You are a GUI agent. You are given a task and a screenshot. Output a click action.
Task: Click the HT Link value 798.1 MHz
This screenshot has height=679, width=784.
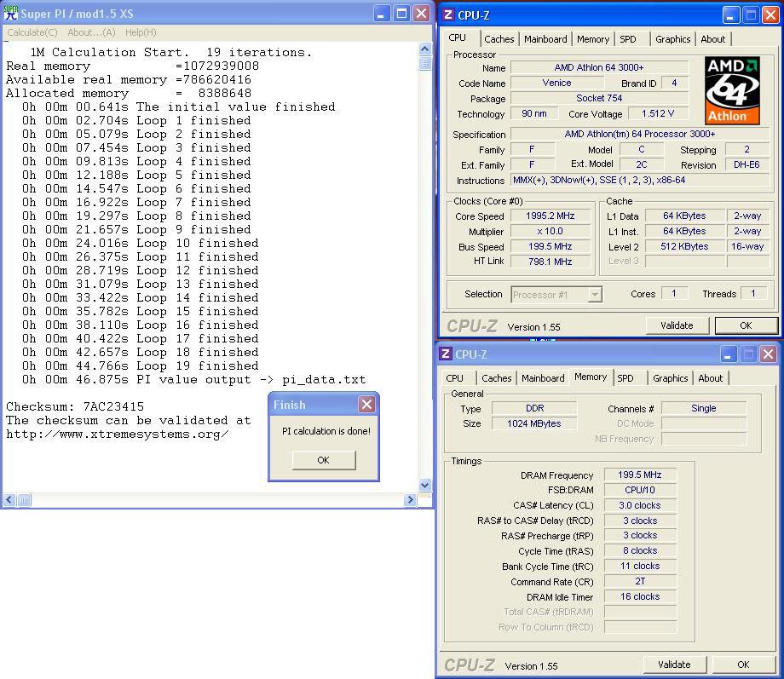[x=550, y=262]
